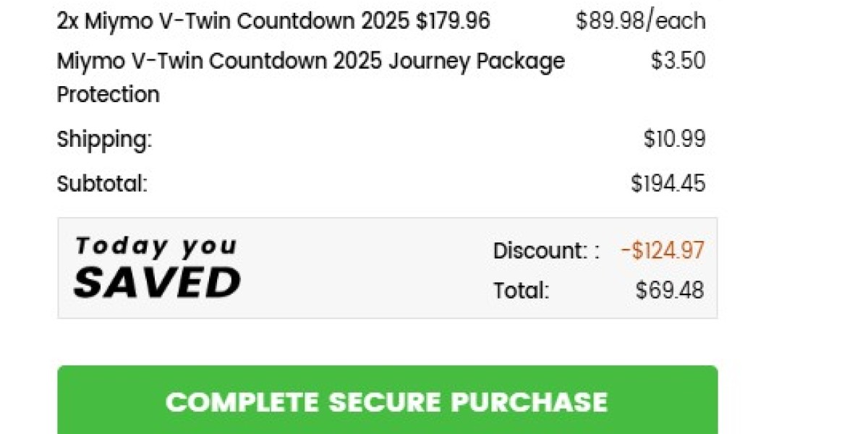Click the bold SAVED heading
The height and width of the screenshot is (434, 868).
click(157, 282)
